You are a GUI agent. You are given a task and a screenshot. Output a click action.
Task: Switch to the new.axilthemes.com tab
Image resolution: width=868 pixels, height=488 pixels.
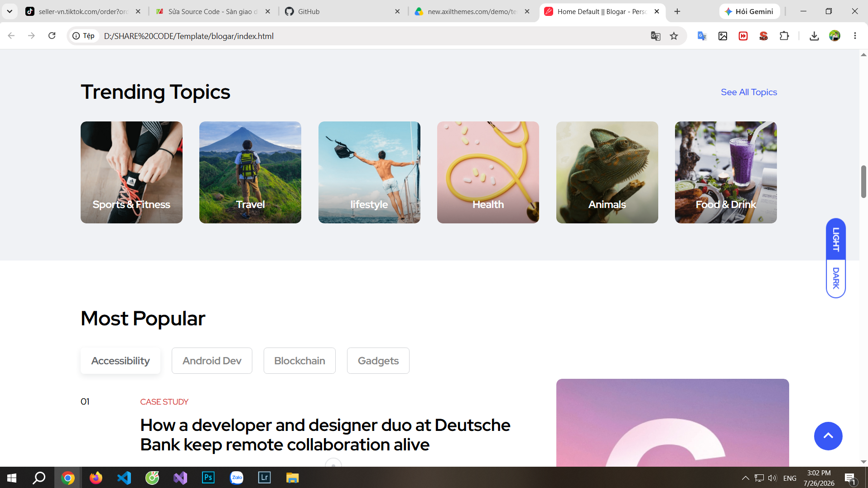[x=472, y=11]
